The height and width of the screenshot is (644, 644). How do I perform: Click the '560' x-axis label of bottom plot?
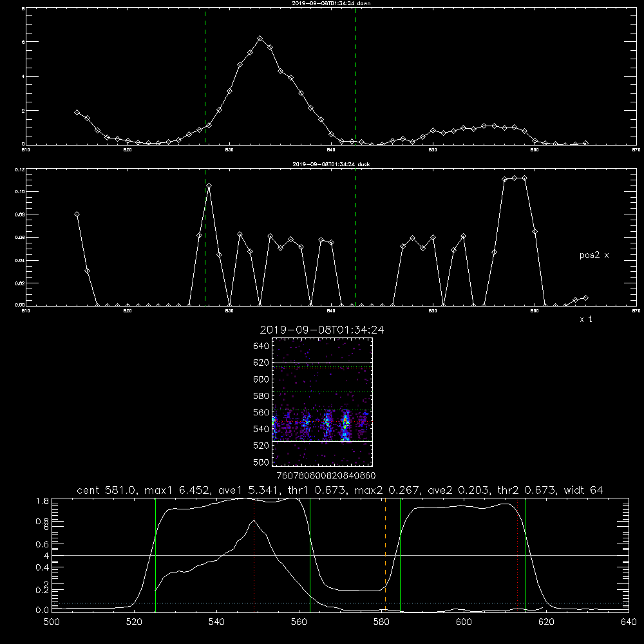299,622
